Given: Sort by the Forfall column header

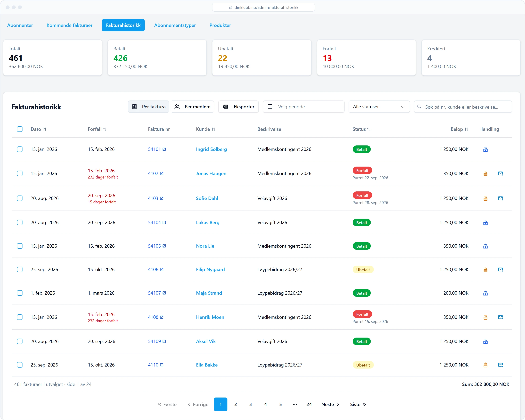Looking at the screenshot, I should pos(97,129).
